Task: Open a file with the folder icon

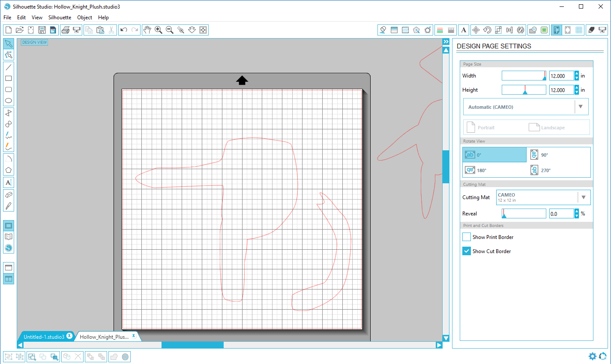Action: pos(19,30)
